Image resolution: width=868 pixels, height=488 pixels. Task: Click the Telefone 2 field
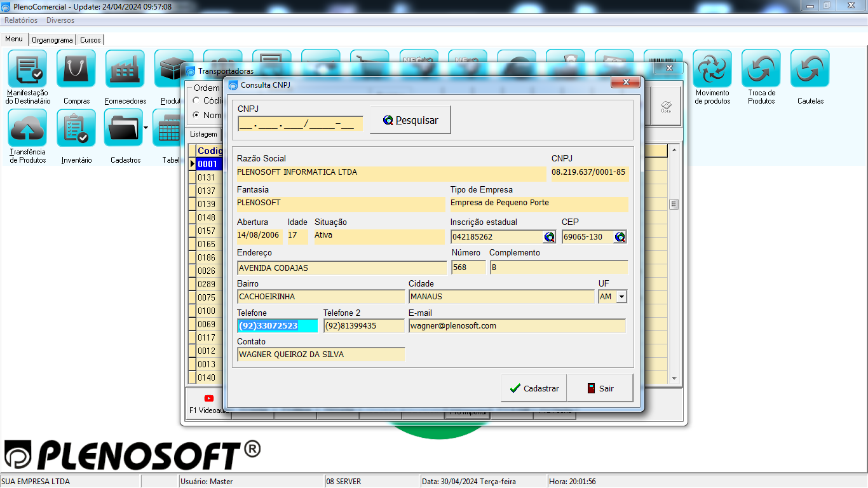pyautogui.click(x=363, y=326)
